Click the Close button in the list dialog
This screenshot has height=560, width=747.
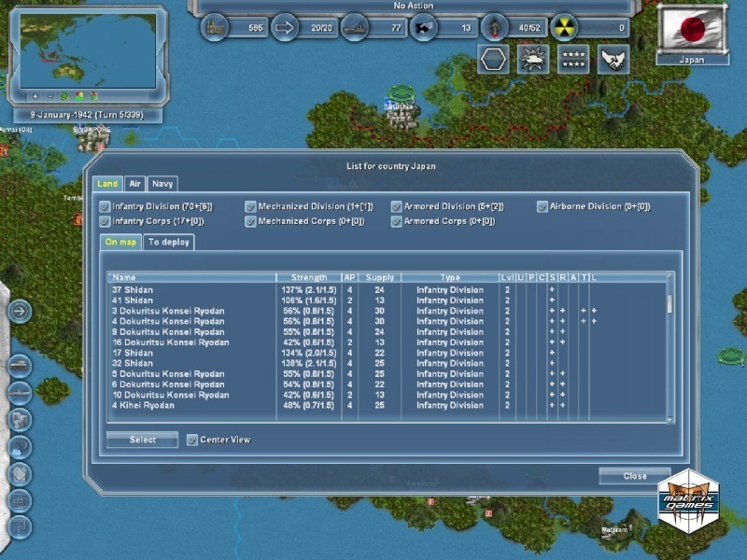point(635,476)
